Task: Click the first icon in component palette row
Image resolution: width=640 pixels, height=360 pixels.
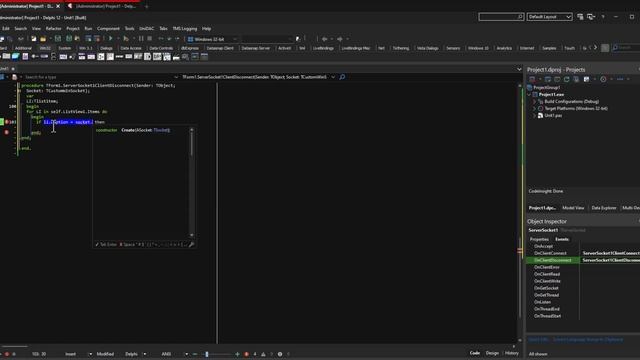Action: click(x=7, y=57)
